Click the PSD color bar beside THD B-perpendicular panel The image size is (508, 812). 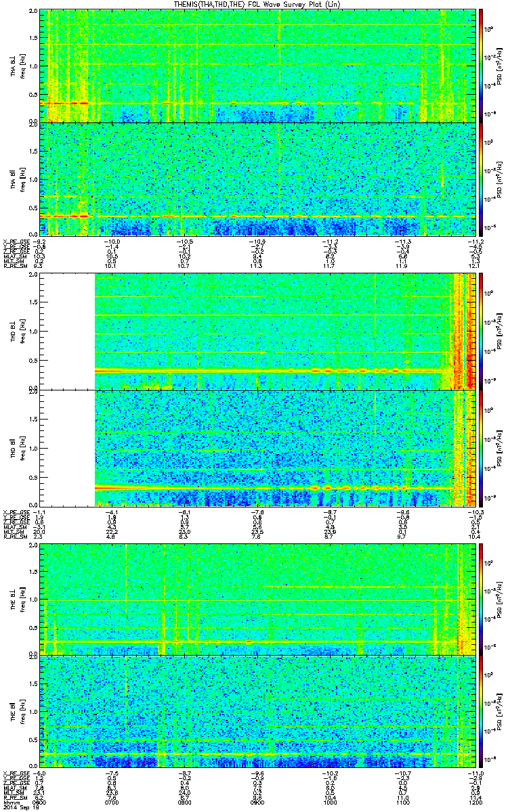[x=482, y=332]
